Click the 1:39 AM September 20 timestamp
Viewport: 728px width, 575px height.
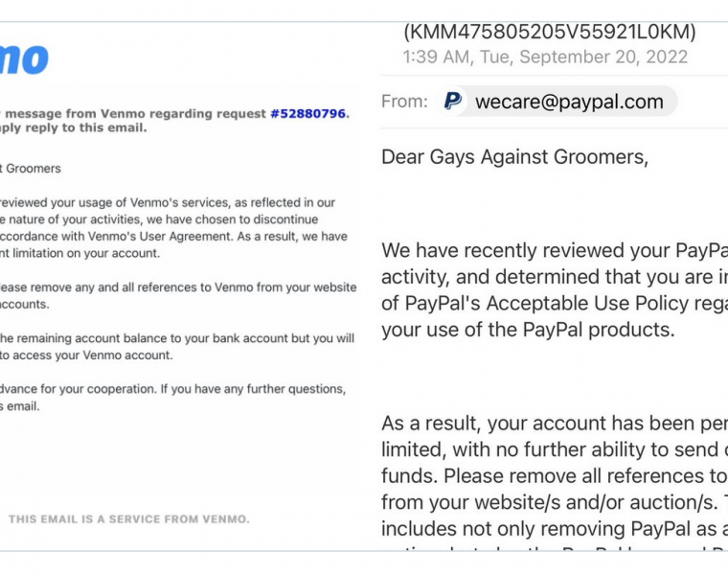(x=545, y=57)
